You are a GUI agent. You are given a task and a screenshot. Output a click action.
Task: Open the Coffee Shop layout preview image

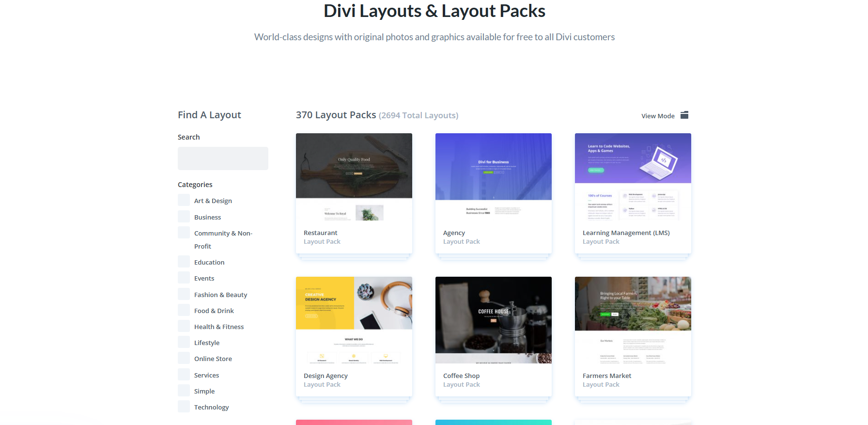pyautogui.click(x=494, y=320)
